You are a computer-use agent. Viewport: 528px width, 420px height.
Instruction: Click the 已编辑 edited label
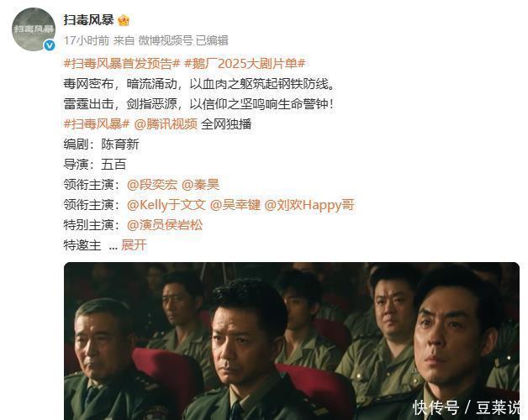(x=212, y=40)
